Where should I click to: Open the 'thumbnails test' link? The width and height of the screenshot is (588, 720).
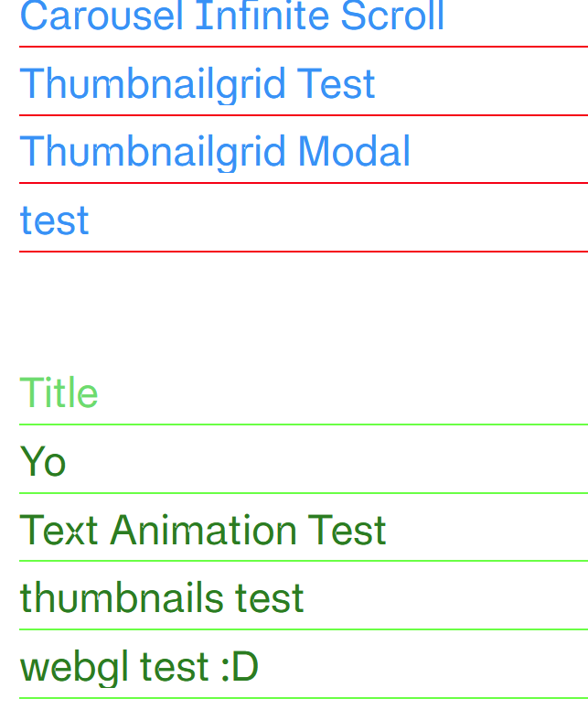[162, 598]
